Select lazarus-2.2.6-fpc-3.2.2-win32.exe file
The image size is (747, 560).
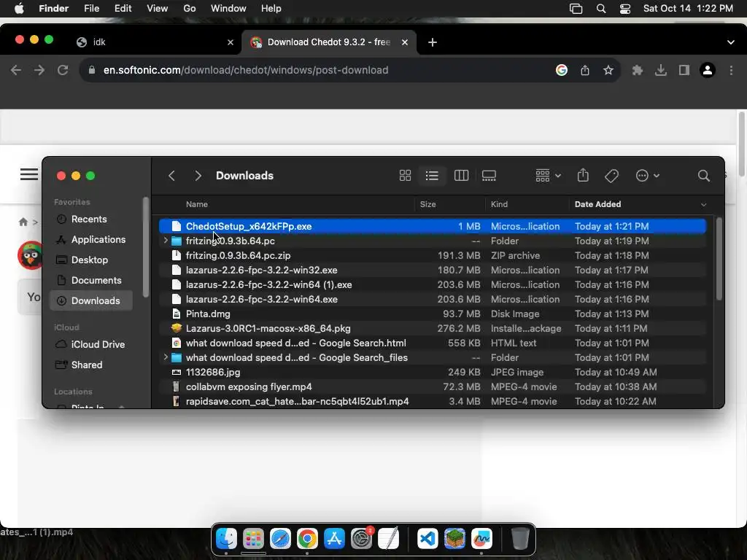432,270
